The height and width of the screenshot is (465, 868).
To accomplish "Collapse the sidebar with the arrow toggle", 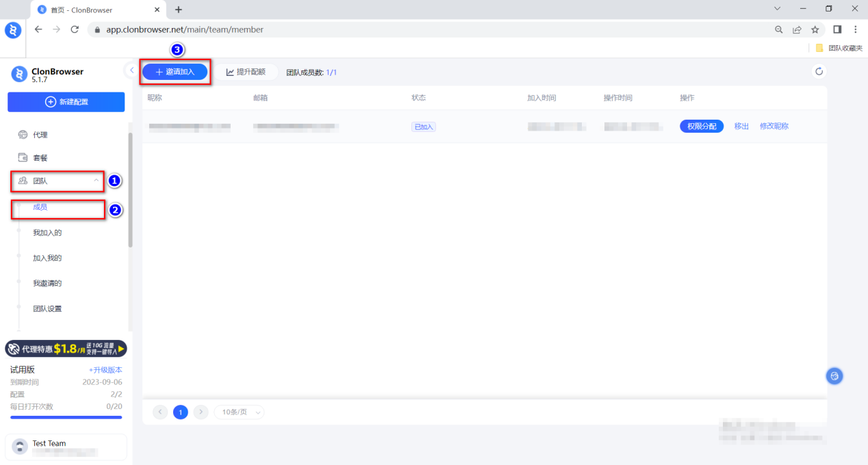I will click(131, 70).
